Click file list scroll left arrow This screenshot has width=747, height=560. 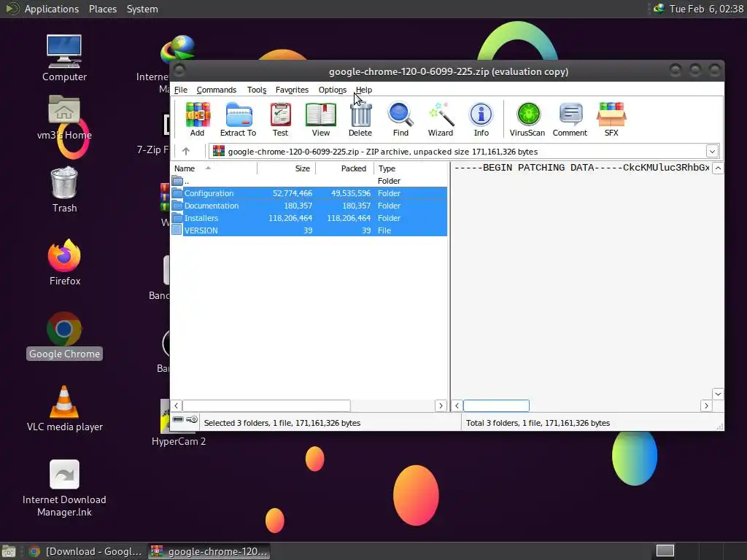pyautogui.click(x=177, y=405)
